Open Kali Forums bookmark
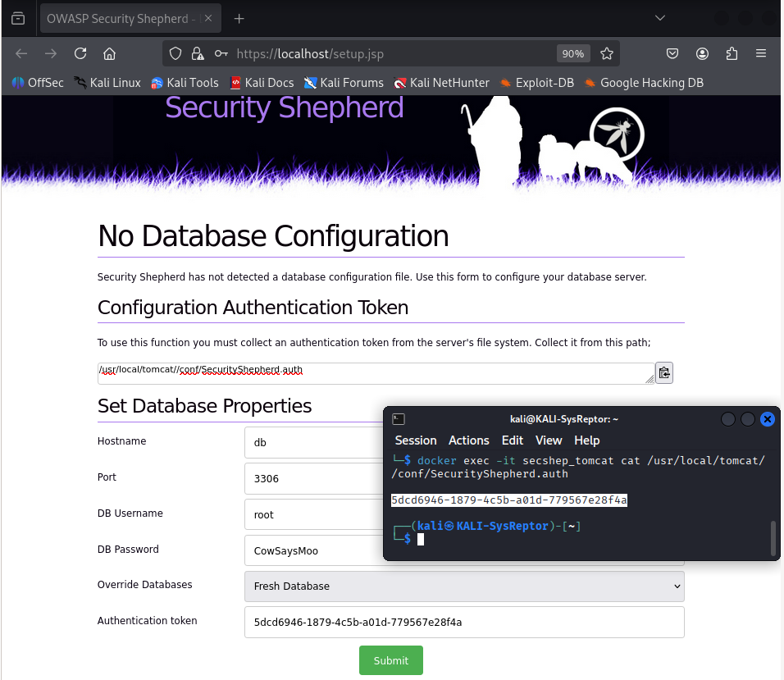 (344, 83)
